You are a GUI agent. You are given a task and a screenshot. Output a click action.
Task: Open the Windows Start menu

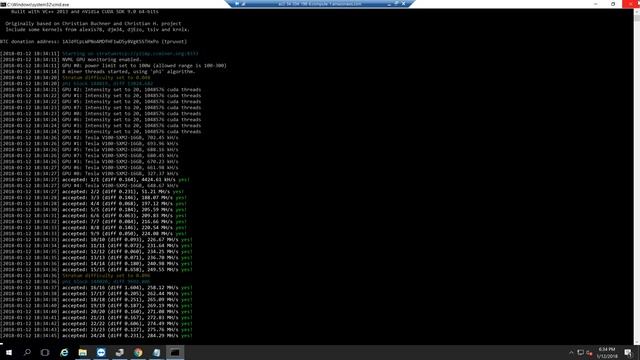8,352
